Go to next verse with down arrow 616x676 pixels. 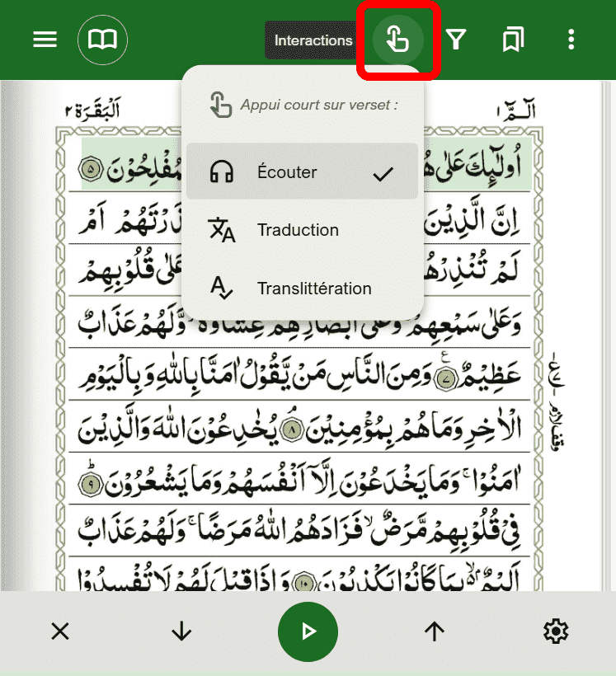[181, 631]
